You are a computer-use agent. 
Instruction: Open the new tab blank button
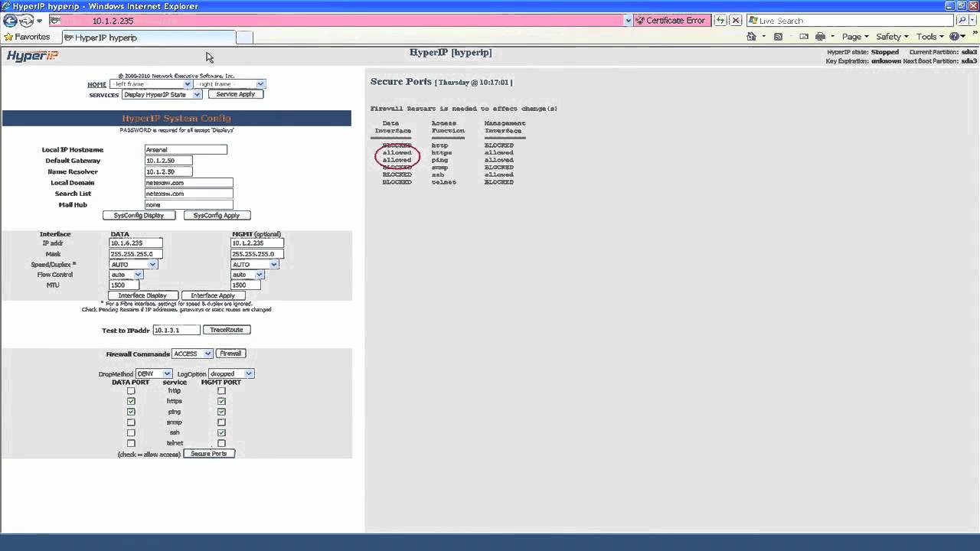tap(244, 37)
